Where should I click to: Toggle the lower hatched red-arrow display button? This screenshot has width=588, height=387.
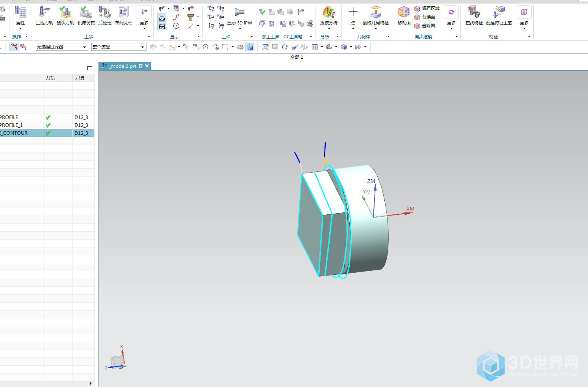[162, 26]
